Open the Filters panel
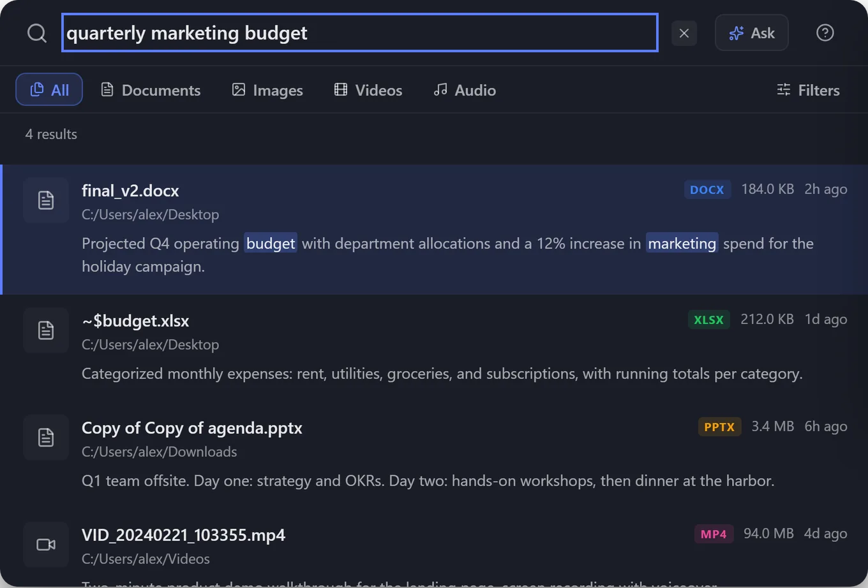Image resolution: width=868 pixels, height=588 pixels. [x=808, y=90]
